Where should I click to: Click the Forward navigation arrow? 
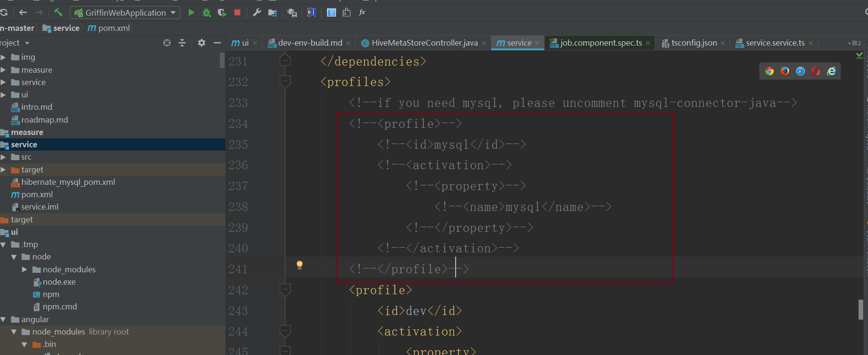39,13
